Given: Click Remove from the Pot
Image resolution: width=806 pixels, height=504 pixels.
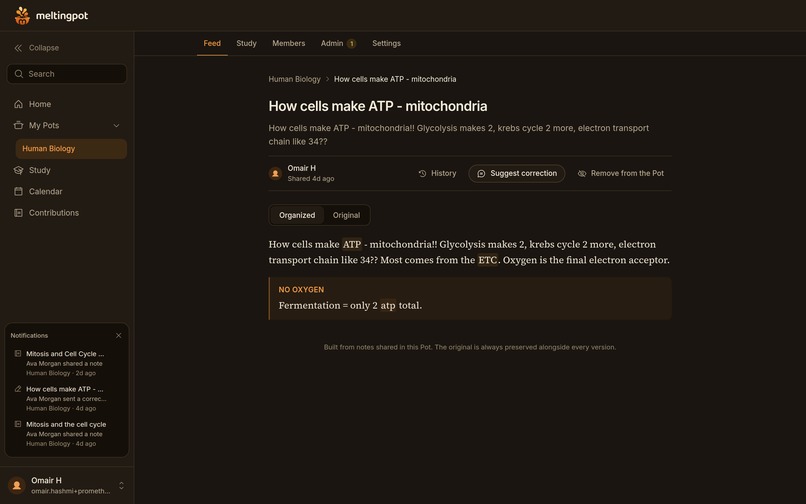Looking at the screenshot, I should coord(620,173).
